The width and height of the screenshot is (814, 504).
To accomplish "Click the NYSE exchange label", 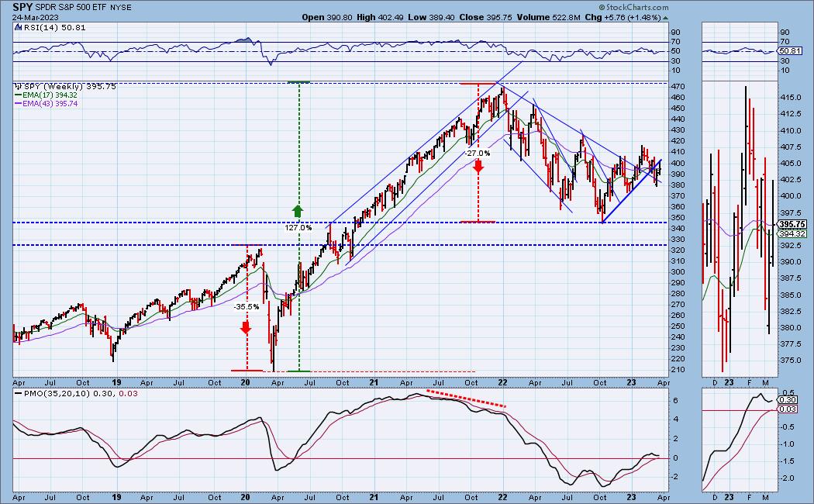I will (x=121, y=8).
